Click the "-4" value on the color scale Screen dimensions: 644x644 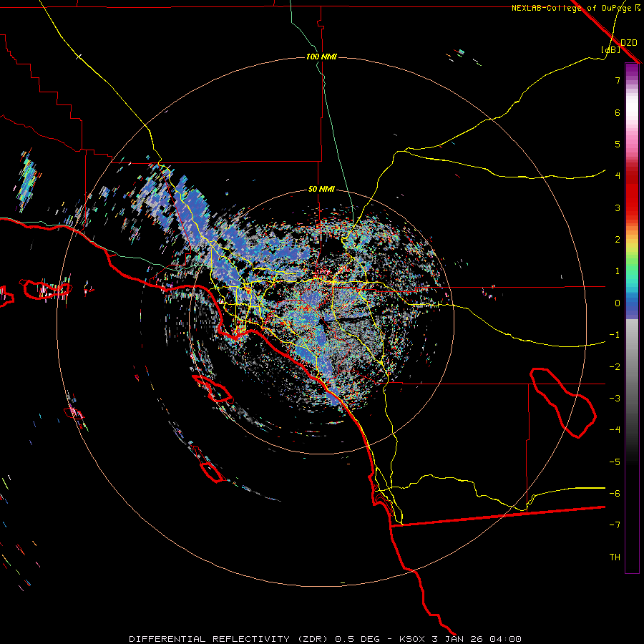[x=615, y=430]
